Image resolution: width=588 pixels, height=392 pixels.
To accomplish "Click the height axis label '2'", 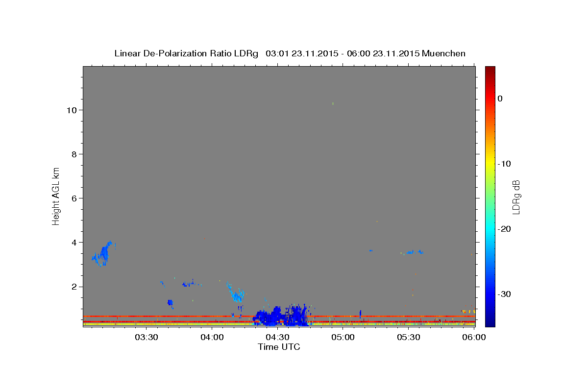I will click(x=74, y=287).
